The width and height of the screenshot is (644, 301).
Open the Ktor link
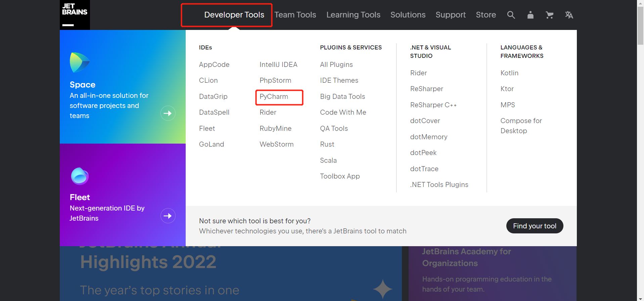507,89
